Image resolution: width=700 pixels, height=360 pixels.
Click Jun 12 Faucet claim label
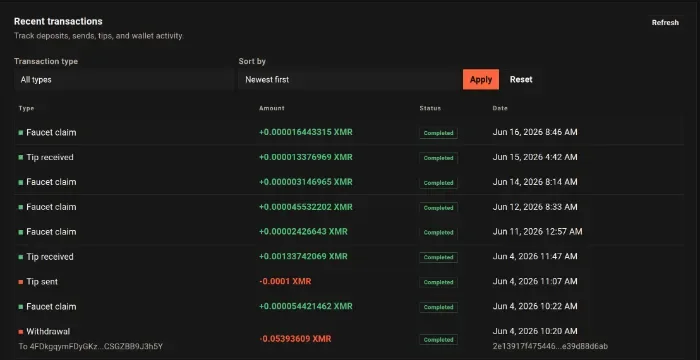[x=51, y=207]
